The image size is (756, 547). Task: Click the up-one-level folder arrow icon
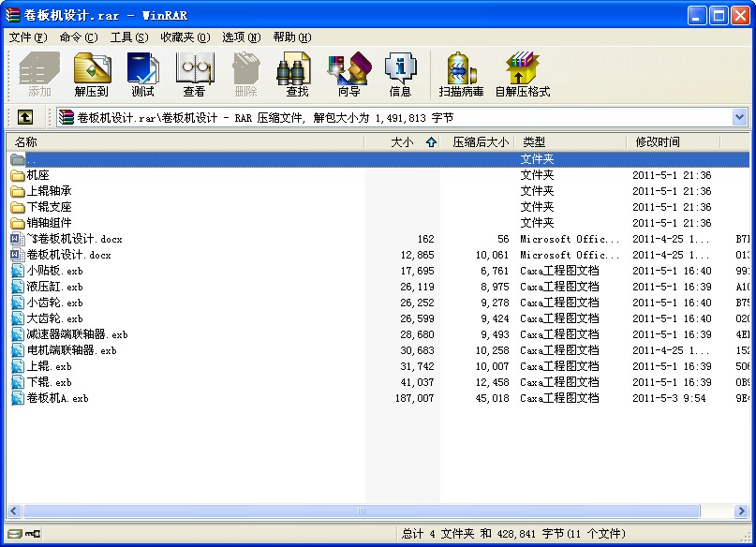25,117
